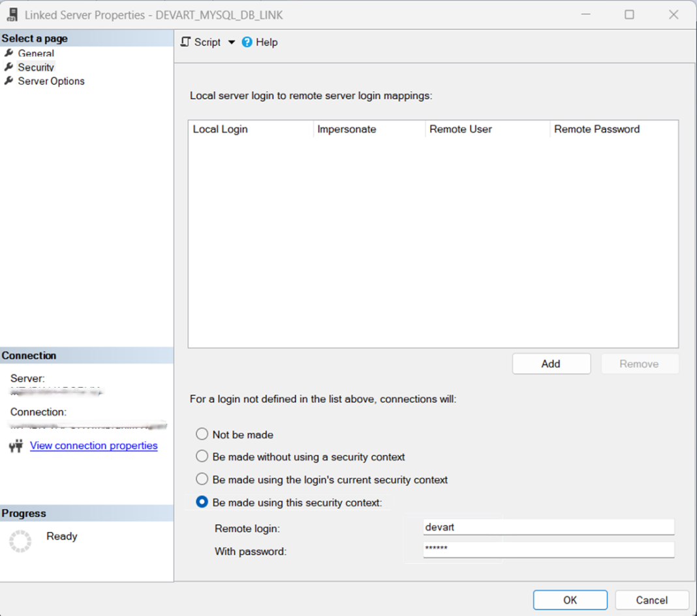This screenshot has height=616, width=697.
Task: Click the Ready progress spinner icon
Action: click(x=20, y=541)
